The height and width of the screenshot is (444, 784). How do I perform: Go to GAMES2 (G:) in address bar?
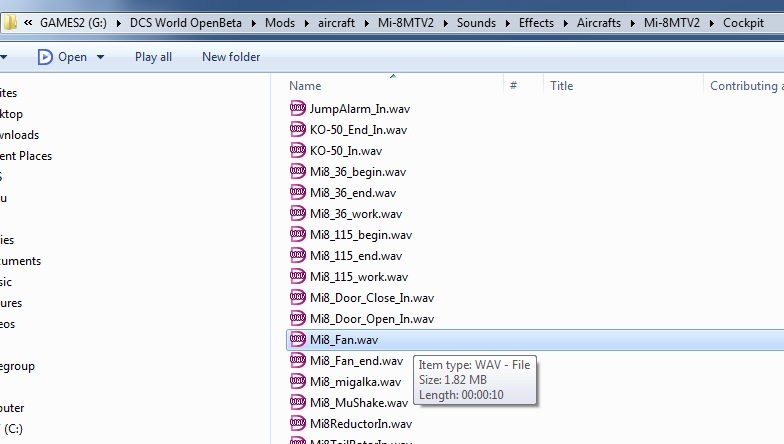[74, 23]
